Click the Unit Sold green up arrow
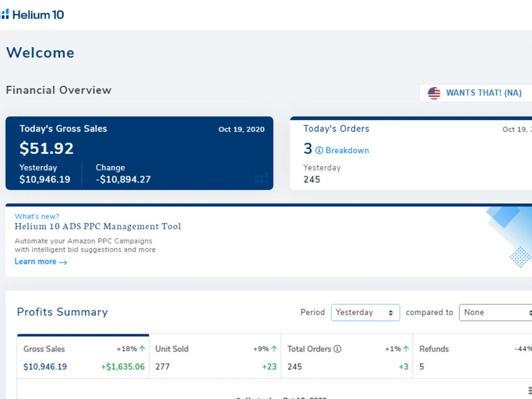The width and height of the screenshot is (532, 399). pos(274,349)
